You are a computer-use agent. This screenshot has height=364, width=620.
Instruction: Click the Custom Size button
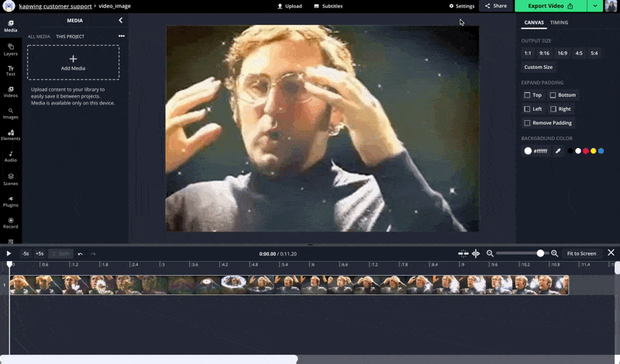(538, 67)
